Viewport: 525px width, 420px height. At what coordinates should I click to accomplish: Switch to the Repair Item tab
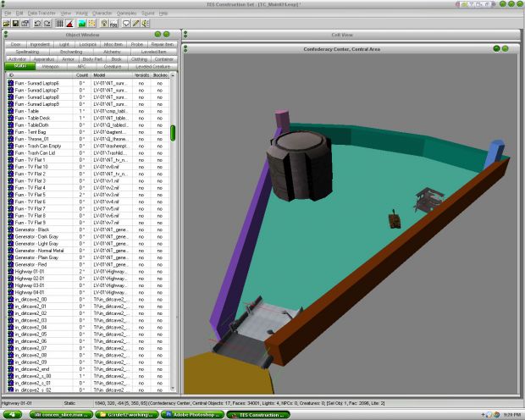click(162, 44)
